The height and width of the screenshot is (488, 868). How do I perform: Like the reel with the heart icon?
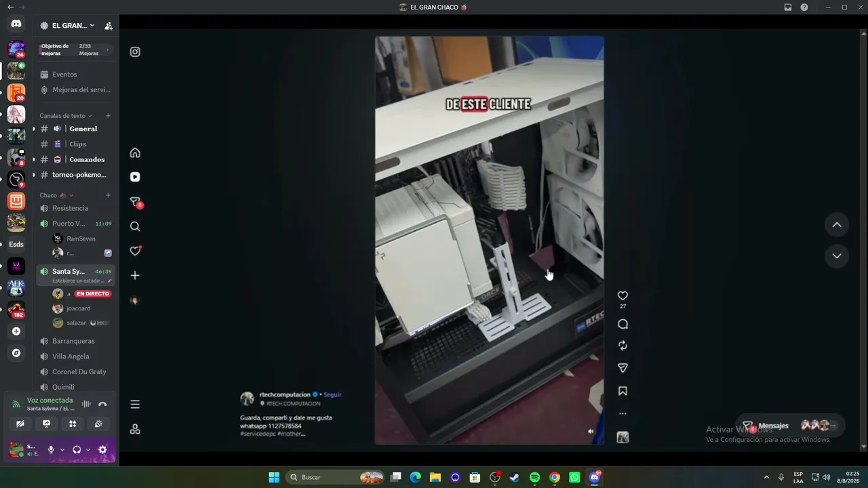623,296
